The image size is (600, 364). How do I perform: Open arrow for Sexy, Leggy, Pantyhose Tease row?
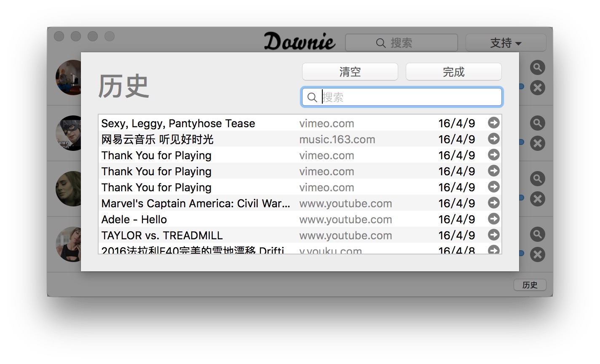493,123
